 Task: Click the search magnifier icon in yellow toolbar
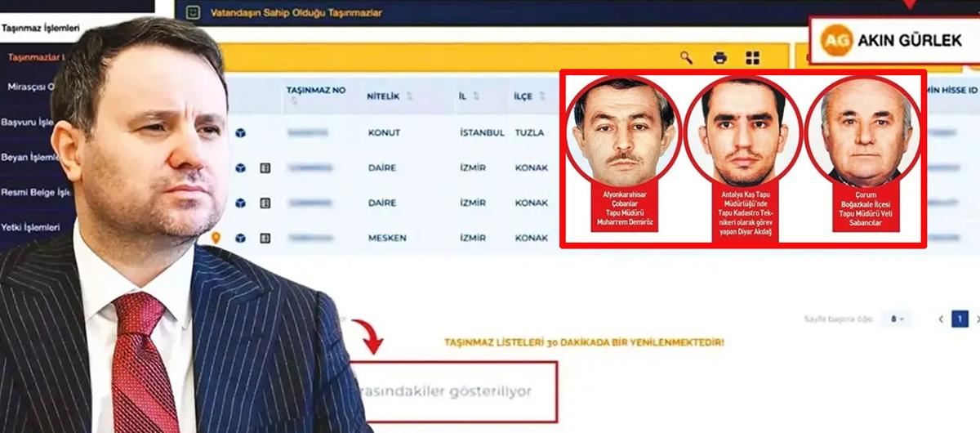686,58
